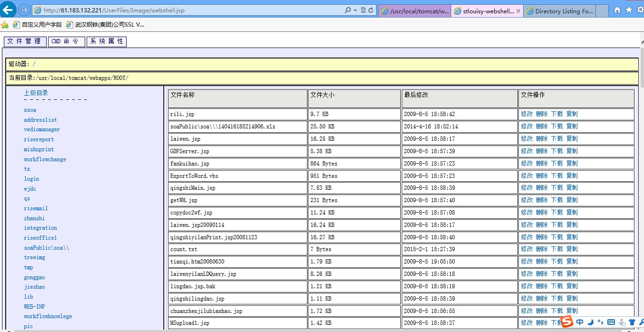The height and width of the screenshot is (332, 644).
Task: Click 修改 for ExportToWord.vbs
Action: click(x=527, y=176)
